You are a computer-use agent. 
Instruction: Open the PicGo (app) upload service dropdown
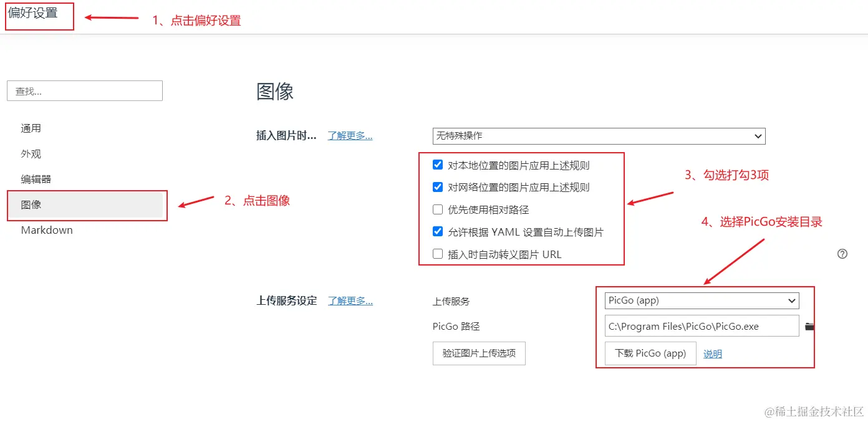(x=702, y=300)
